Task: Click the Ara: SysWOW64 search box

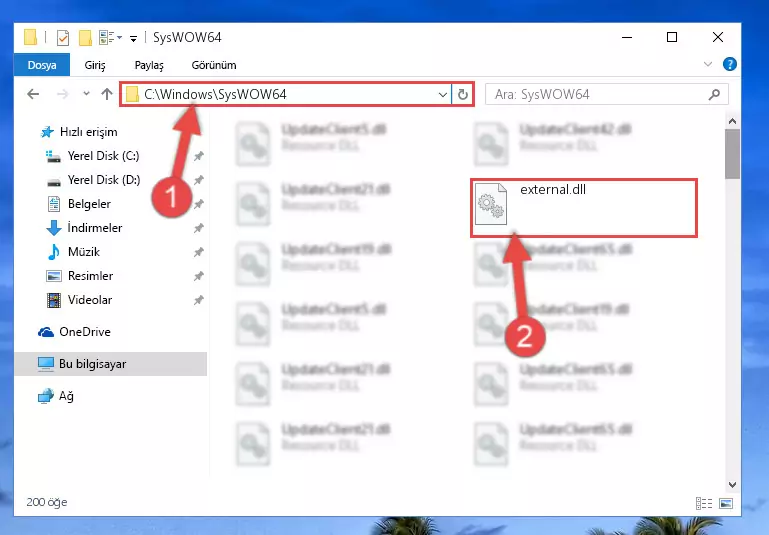Action: point(607,94)
